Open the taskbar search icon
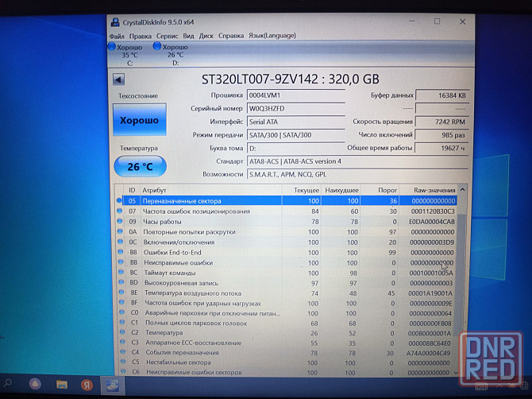The height and width of the screenshot is (399, 532). click(x=7, y=384)
